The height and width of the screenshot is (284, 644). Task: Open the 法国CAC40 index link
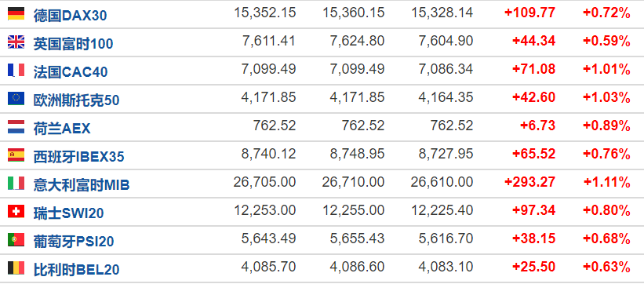click(71, 72)
